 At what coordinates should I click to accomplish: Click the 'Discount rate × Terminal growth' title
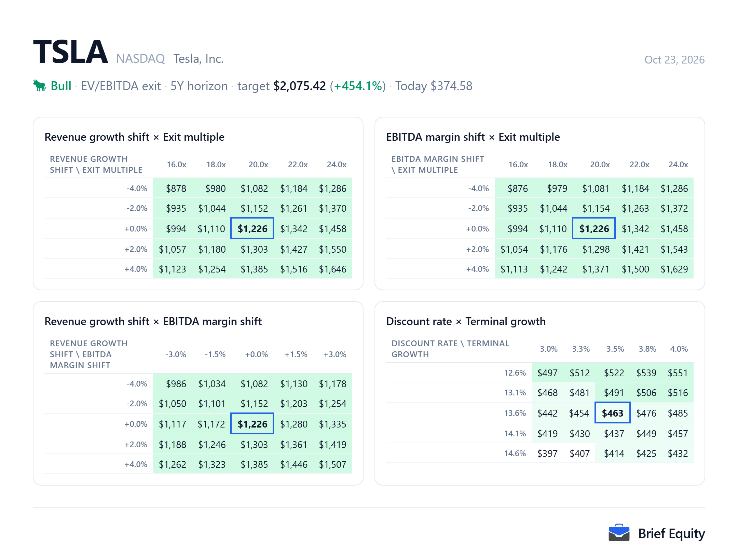coord(466,321)
